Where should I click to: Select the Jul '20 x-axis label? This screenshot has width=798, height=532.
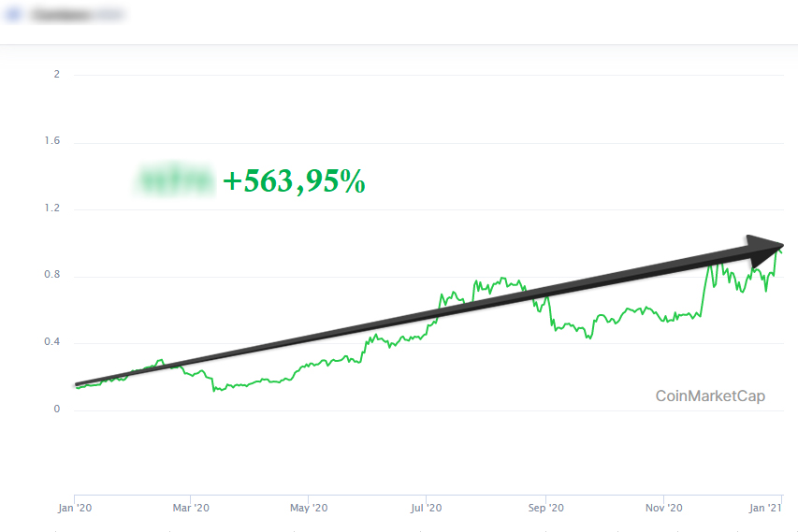click(427, 508)
